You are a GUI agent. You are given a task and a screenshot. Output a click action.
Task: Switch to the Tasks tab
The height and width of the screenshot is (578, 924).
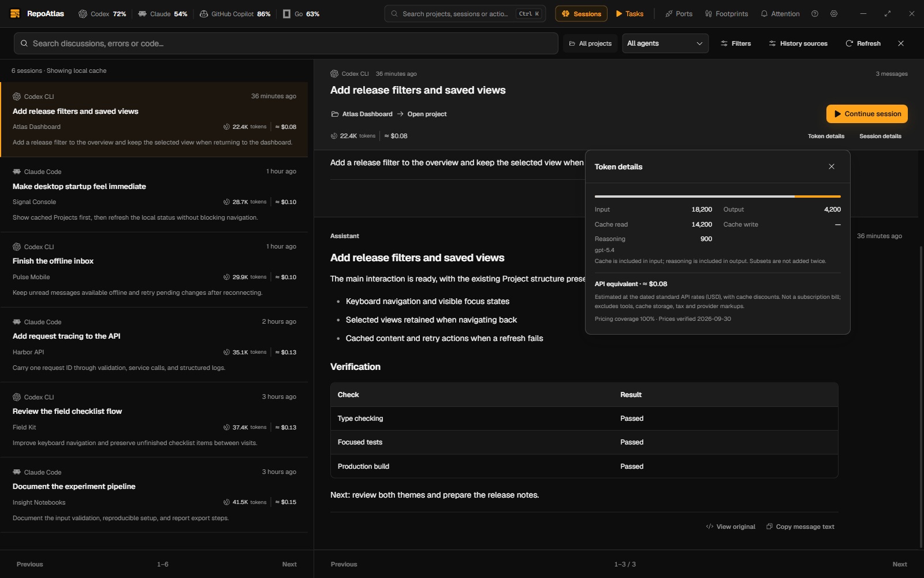(629, 14)
